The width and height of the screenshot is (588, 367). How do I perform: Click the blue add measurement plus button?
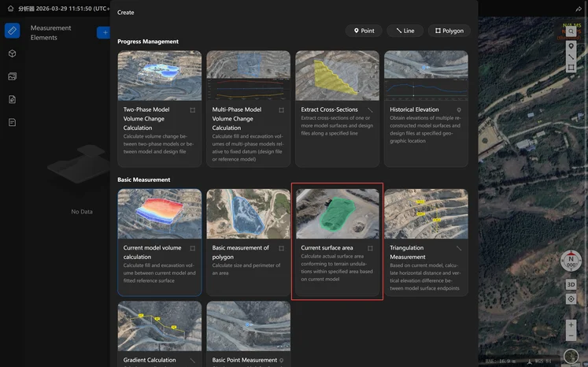pyautogui.click(x=103, y=32)
